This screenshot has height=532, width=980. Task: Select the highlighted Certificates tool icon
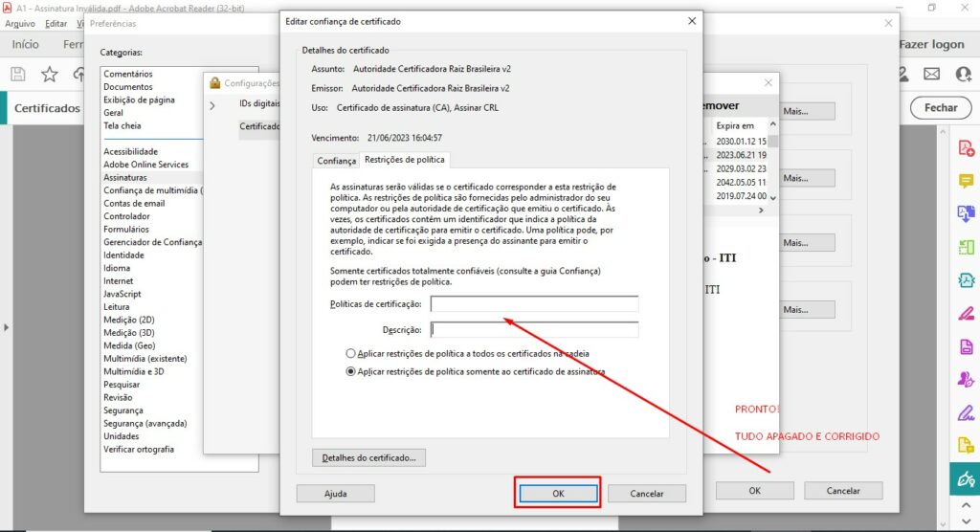(965, 478)
